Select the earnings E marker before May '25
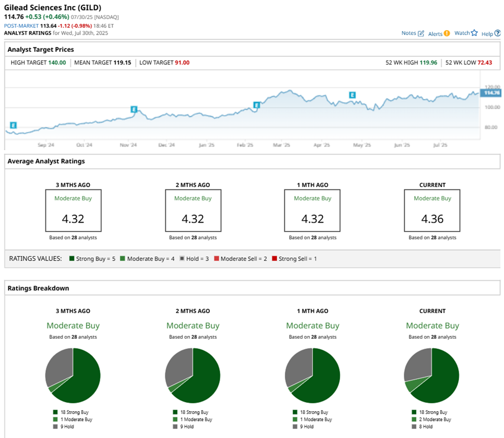Screen dimensions: 504x438 pyautogui.click(x=352, y=95)
